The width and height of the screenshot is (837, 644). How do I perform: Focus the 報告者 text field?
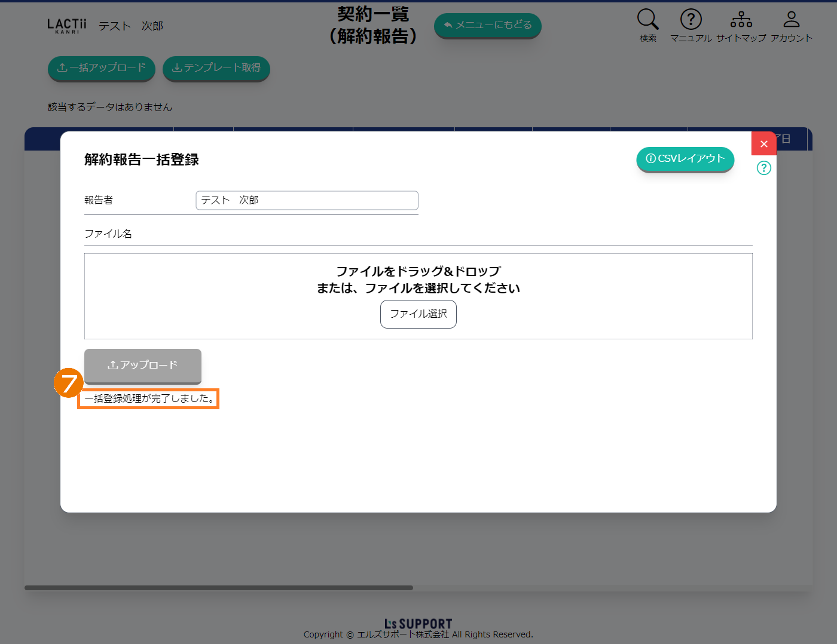point(307,200)
